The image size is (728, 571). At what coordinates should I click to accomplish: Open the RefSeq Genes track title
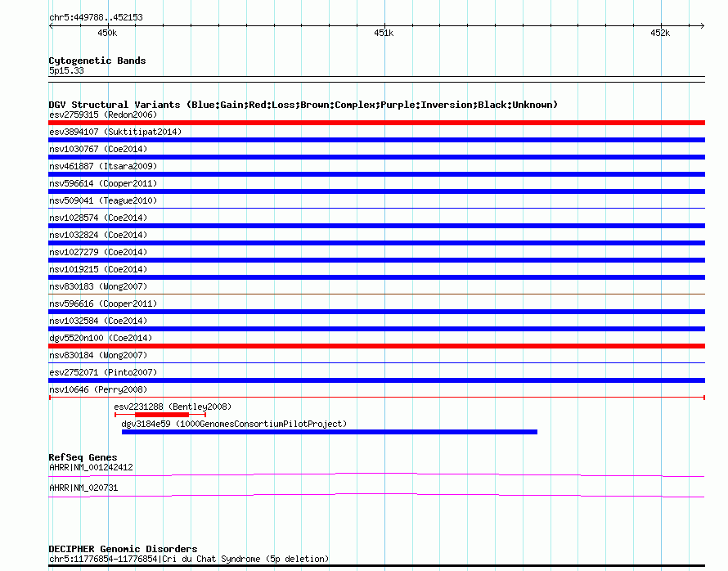[x=83, y=458]
